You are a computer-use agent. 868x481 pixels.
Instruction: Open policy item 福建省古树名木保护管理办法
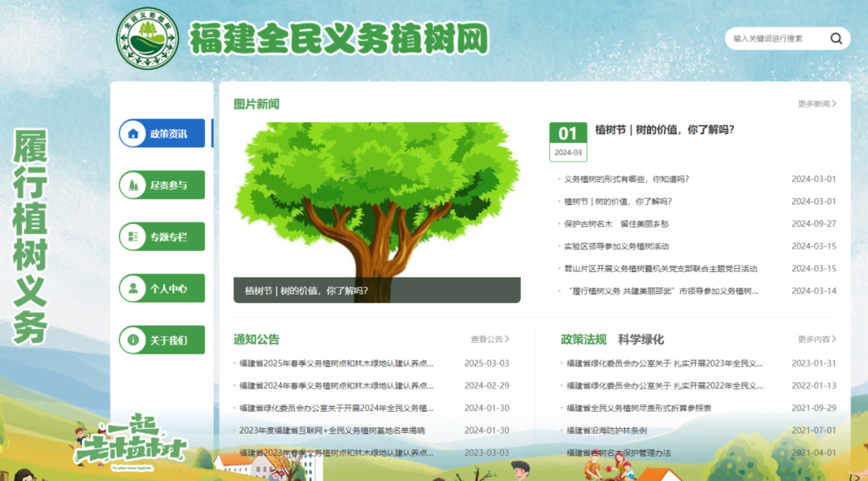(x=619, y=453)
